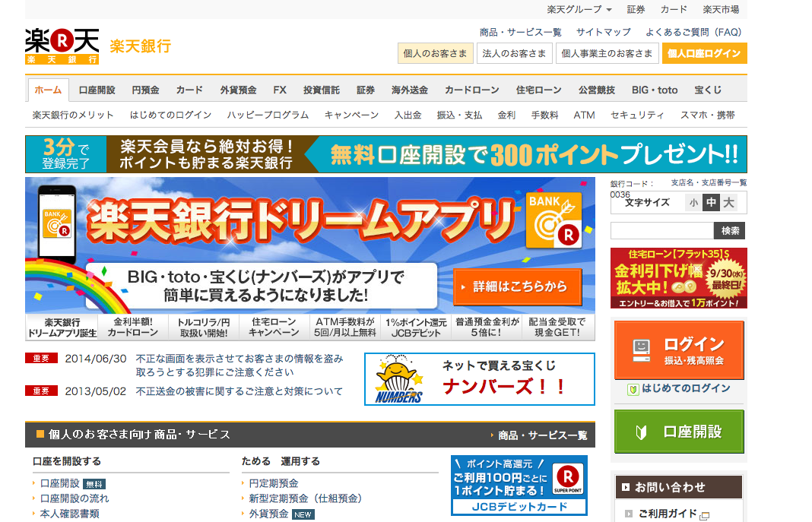Screen dimensions: 812x522
Task: Select the トルコリラ/円 slide tab
Action: 204,327
